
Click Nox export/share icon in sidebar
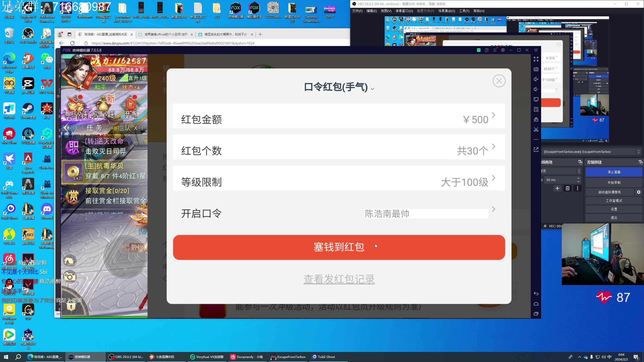coord(536,150)
